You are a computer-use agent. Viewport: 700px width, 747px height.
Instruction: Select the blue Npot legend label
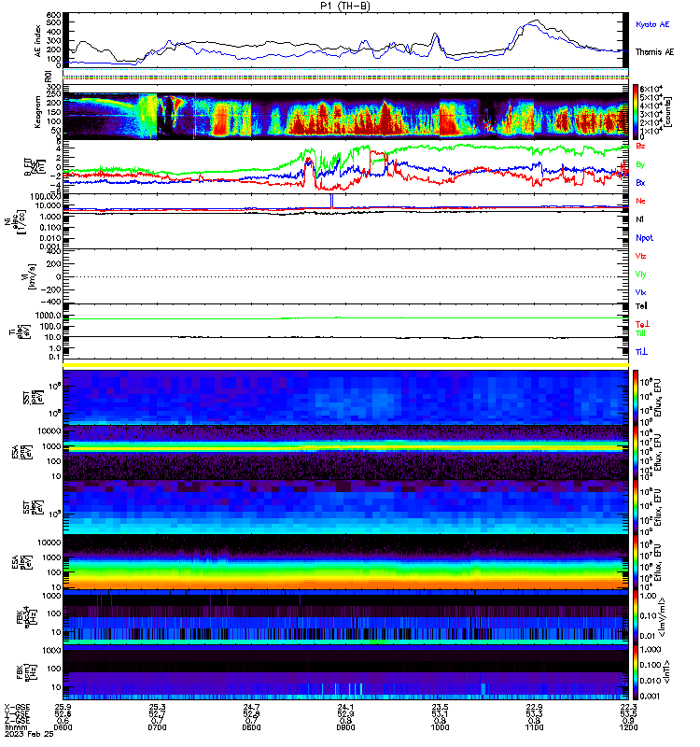(x=644, y=238)
